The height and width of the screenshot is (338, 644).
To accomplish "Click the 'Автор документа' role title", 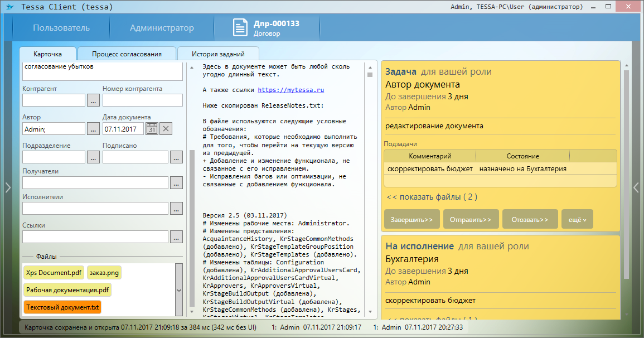I will pyautogui.click(x=423, y=85).
